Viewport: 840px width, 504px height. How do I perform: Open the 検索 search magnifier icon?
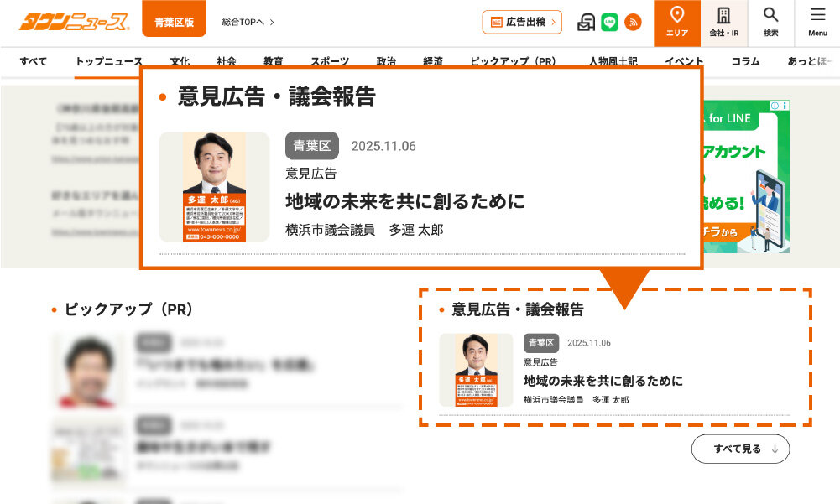[x=770, y=22]
